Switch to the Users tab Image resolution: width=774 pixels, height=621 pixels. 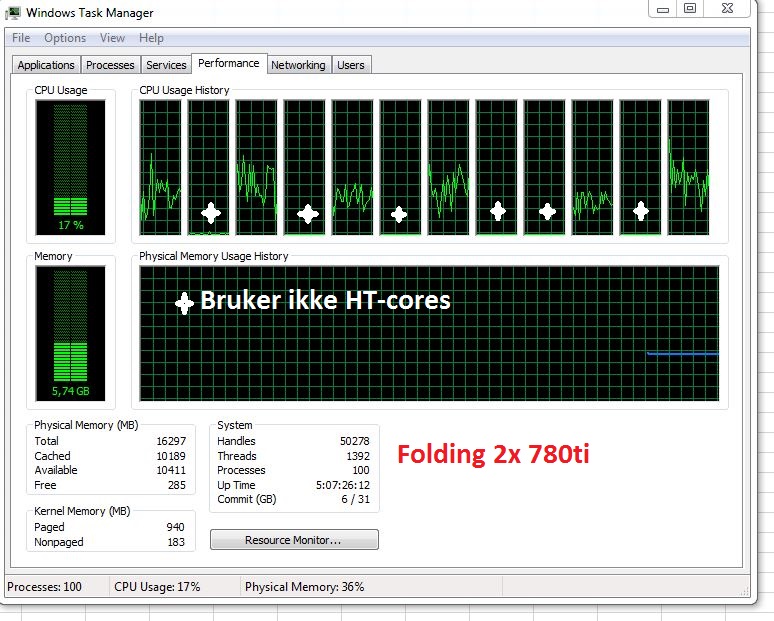351,65
